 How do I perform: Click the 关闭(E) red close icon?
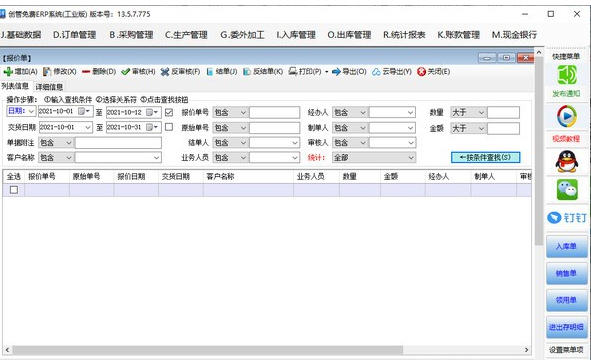pos(421,72)
